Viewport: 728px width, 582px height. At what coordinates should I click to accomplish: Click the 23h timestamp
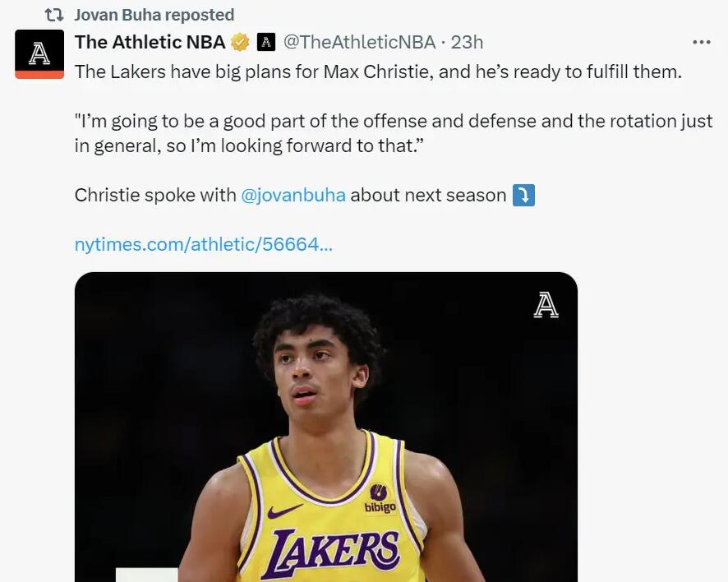click(468, 42)
